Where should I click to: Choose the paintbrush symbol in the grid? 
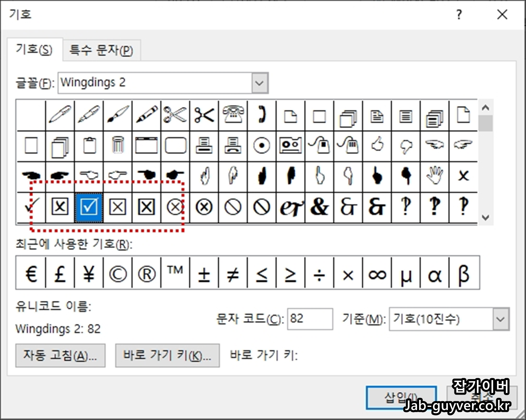pos(117,115)
